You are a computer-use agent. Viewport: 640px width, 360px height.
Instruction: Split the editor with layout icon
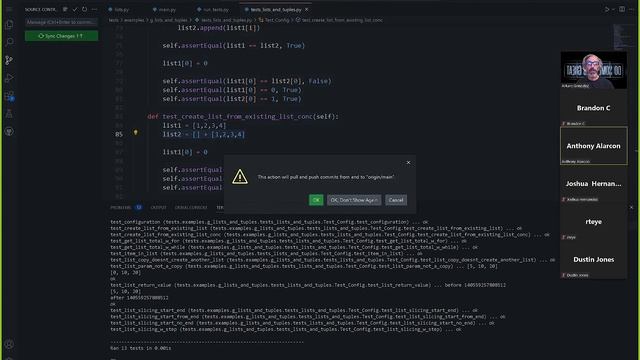point(622,9)
